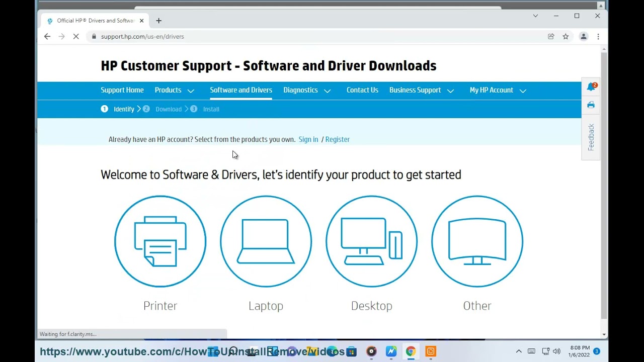Open the disc-shaped app in taskbar
The height and width of the screenshot is (362, 644).
(371, 351)
